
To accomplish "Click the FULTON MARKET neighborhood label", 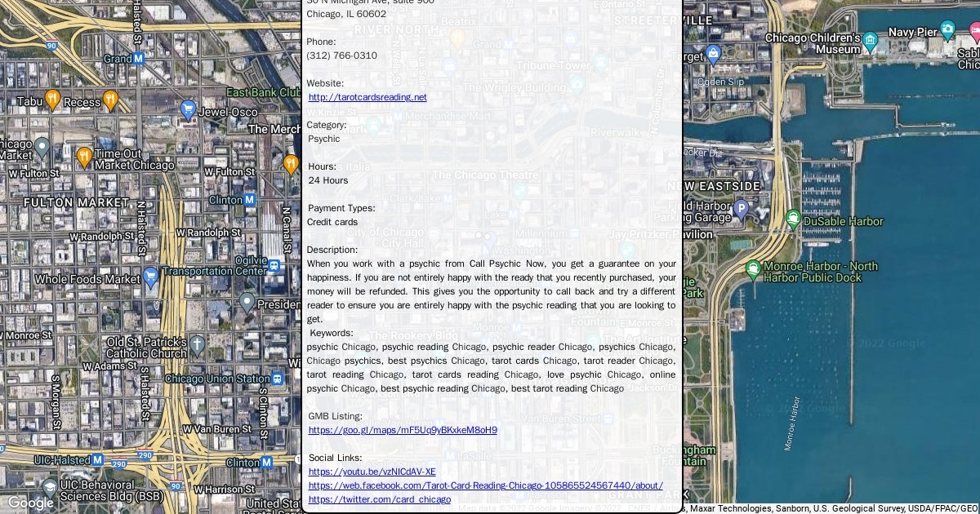I will (77, 202).
